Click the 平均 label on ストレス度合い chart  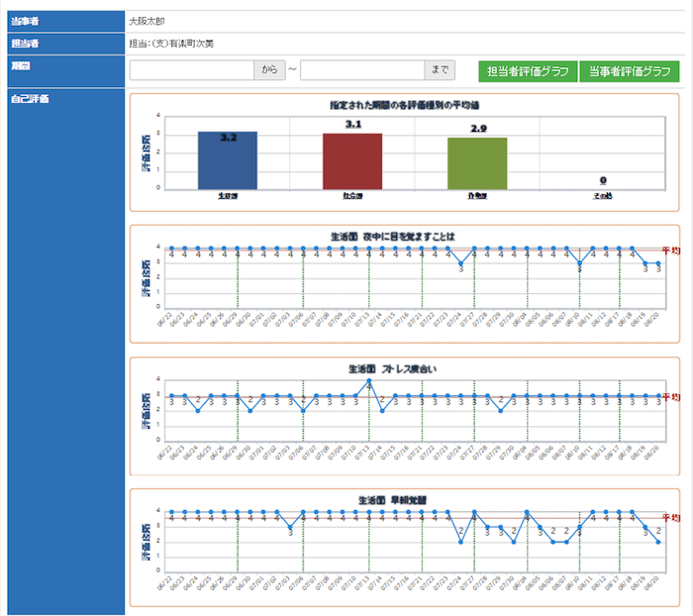[670, 396]
